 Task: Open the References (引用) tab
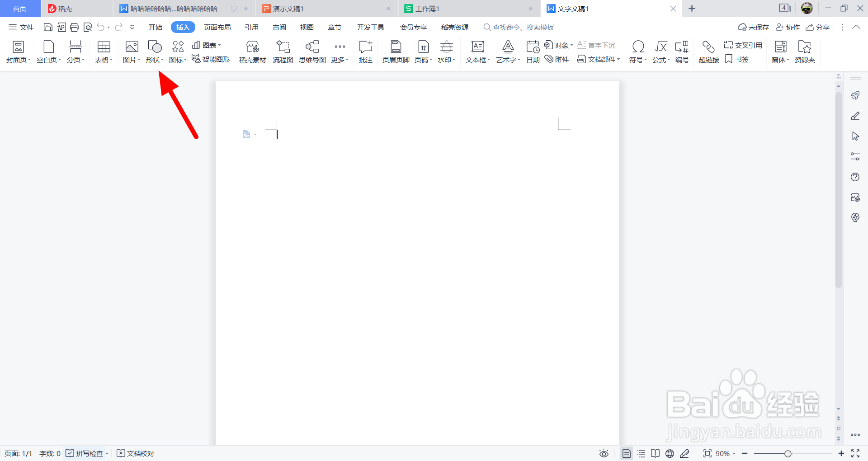point(252,28)
